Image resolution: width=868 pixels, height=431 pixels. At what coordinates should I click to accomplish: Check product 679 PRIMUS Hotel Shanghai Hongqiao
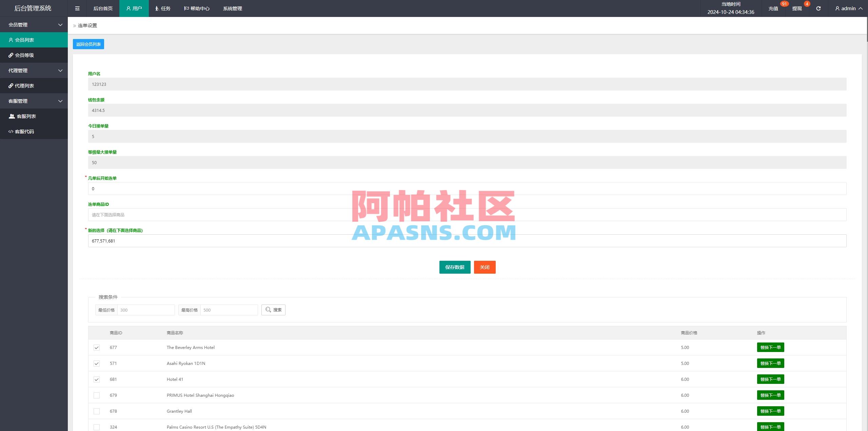click(x=97, y=395)
